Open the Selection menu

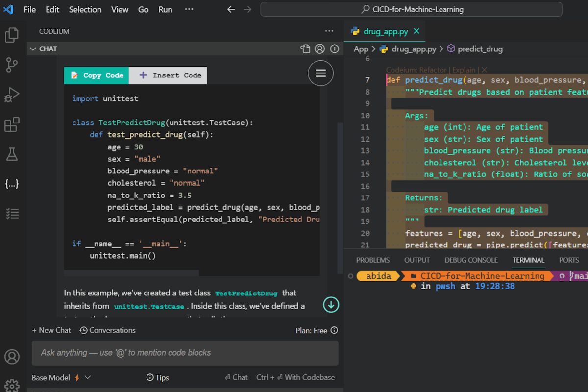click(85, 9)
